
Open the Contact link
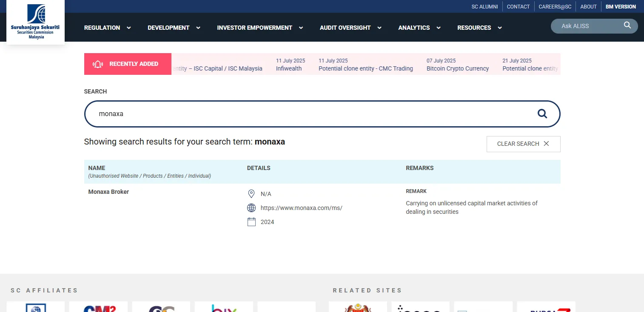coord(518,7)
